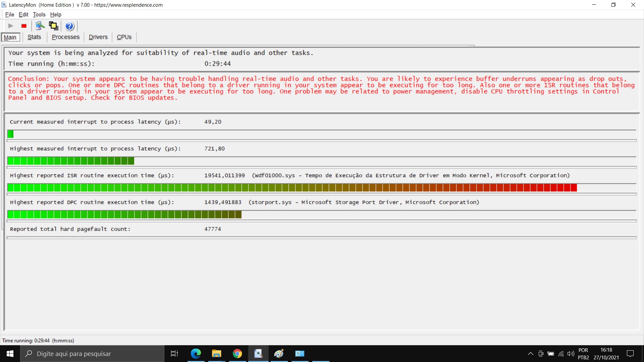Switch to the Drivers tab
644x362 pixels.
click(x=98, y=37)
